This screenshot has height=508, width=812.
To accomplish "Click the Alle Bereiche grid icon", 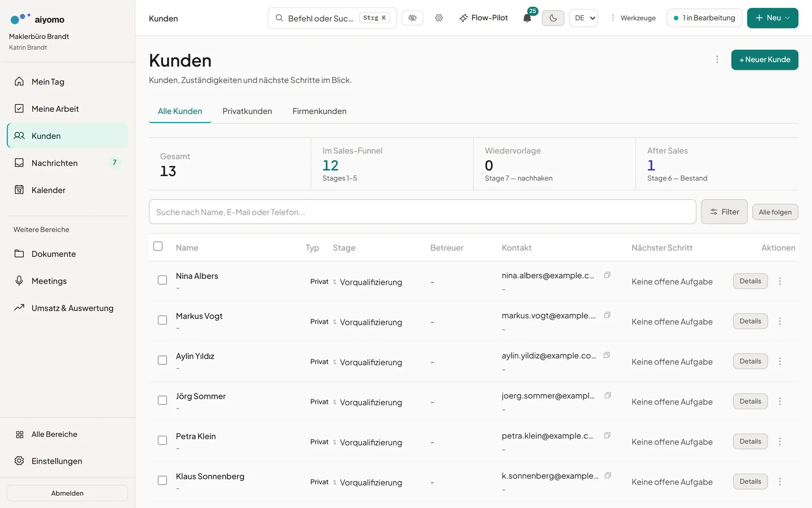I will point(20,434).
